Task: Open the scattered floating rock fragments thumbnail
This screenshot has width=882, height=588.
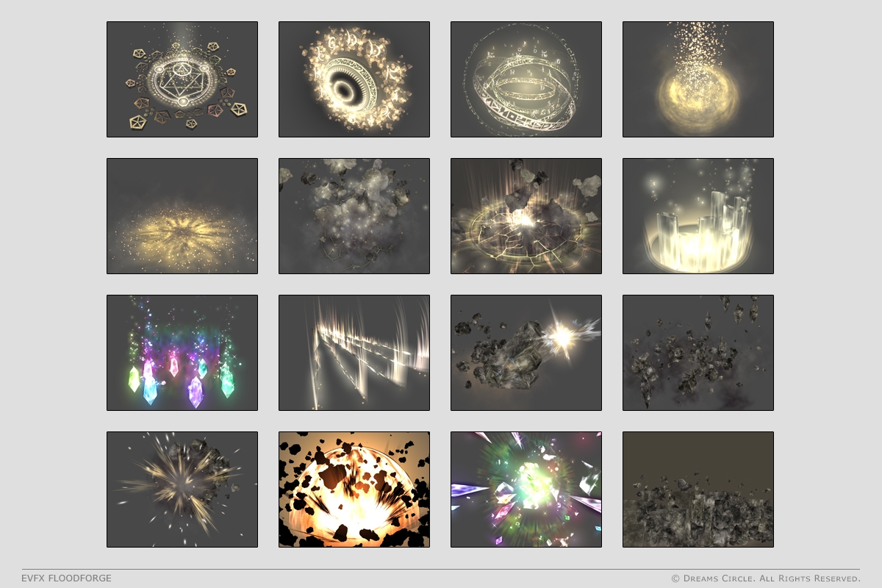Action: point(698,353)
